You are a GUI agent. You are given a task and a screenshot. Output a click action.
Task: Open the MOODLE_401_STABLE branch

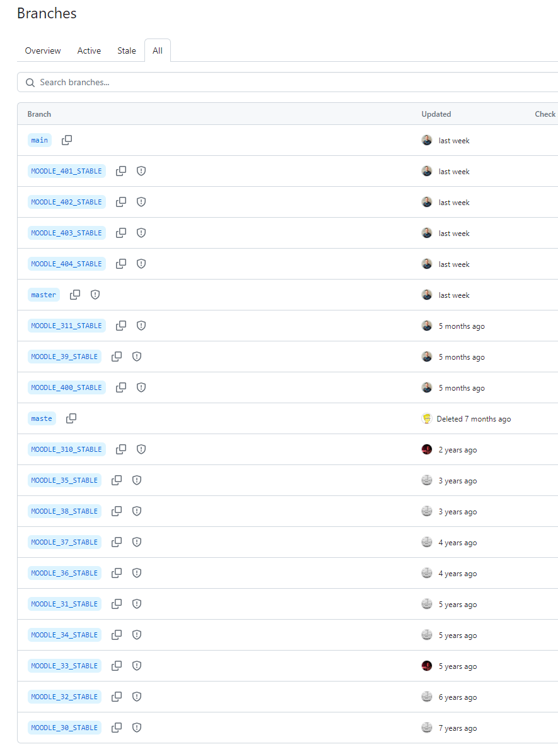point(66,171)
